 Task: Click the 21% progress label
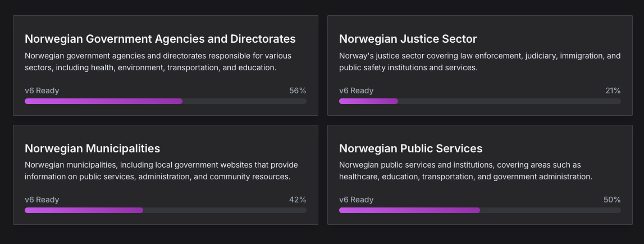pos(613,91)
